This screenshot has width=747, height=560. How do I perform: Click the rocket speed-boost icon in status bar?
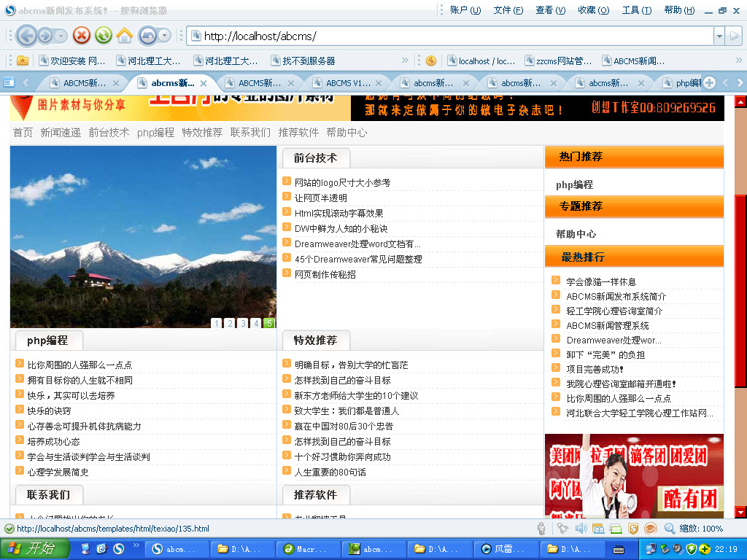(562, 529)
